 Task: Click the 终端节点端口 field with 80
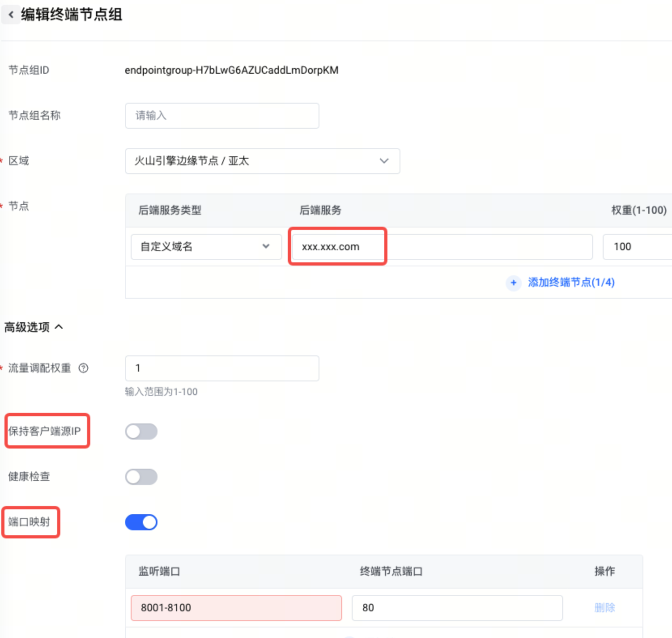point(457,608)
